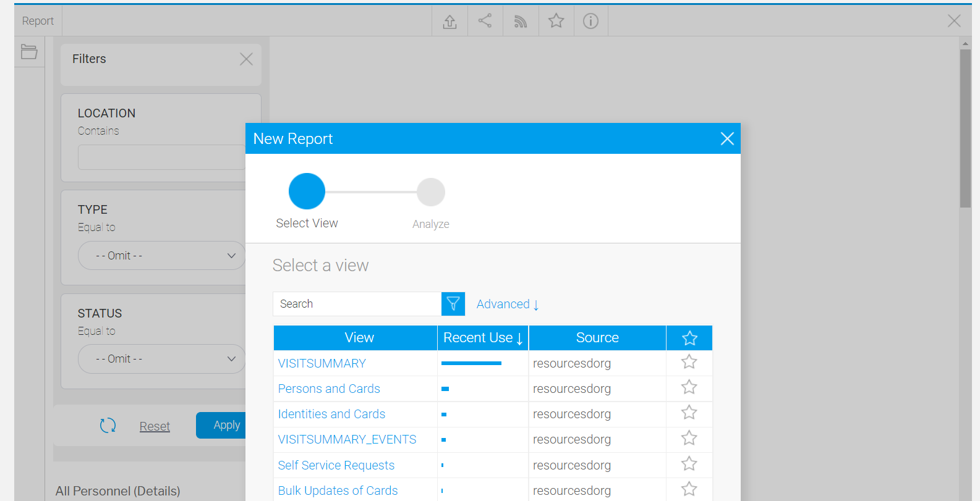Select the Select View step circle
The image size is (980, 501).
(x=307, y=192)
